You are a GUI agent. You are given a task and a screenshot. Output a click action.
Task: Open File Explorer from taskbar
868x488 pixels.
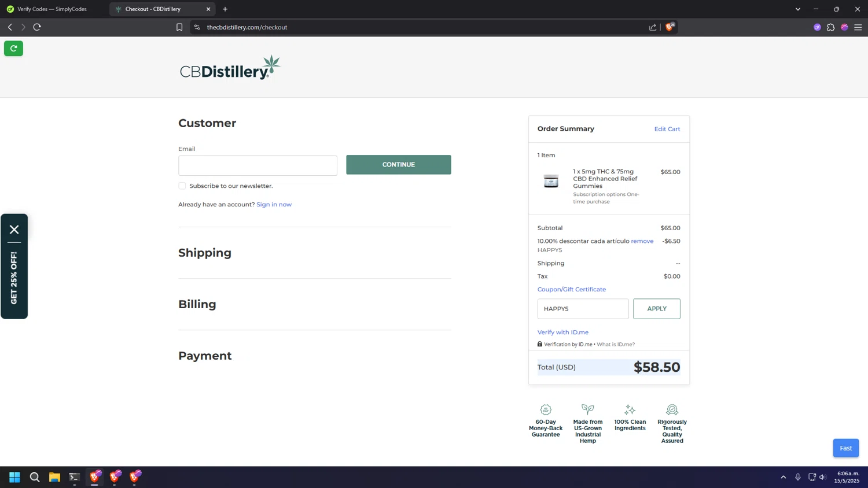(54, 477)
